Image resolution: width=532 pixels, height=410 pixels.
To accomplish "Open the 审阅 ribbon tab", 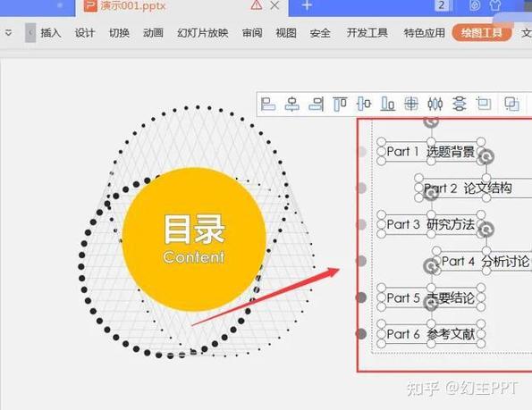I will point(252,33).
